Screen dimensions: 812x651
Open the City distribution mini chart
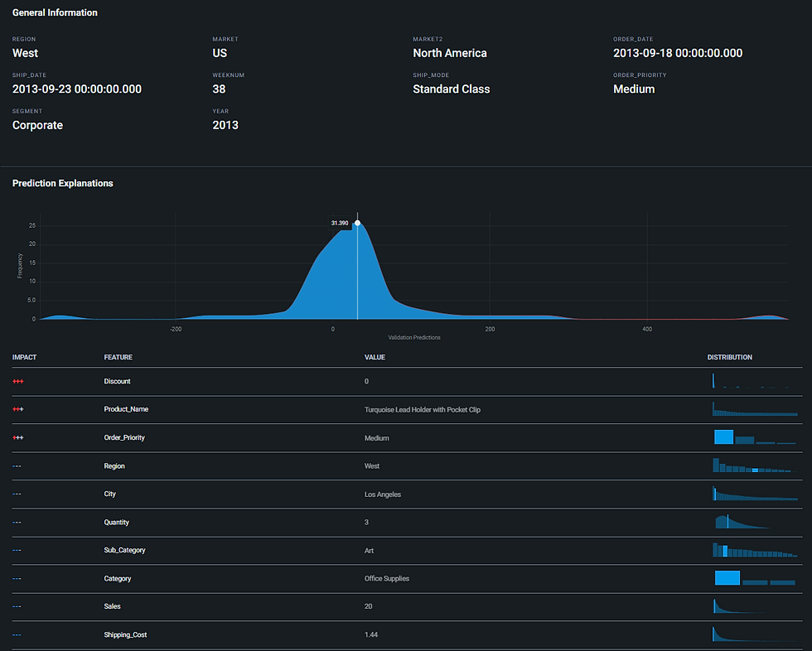tap(755, 493)
